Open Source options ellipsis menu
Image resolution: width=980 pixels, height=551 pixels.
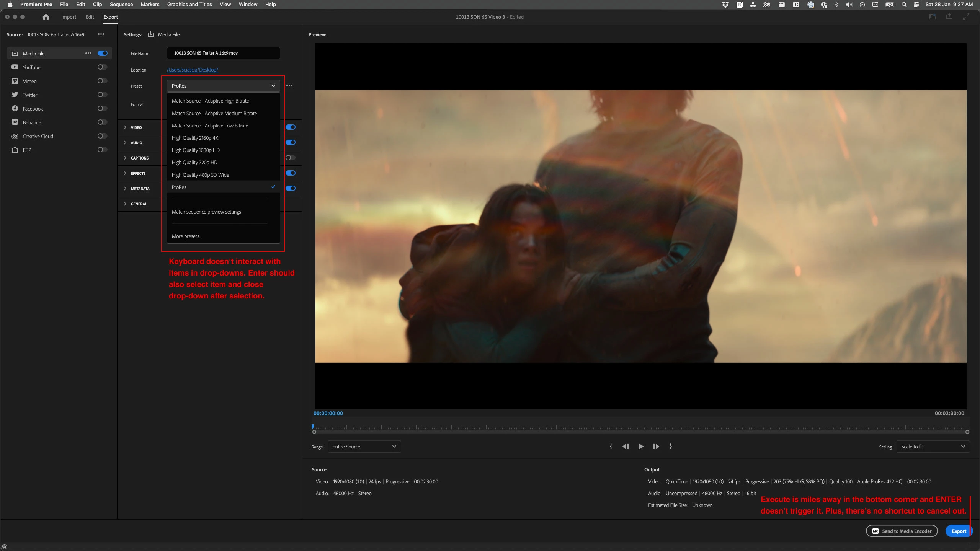coord(101,34)
